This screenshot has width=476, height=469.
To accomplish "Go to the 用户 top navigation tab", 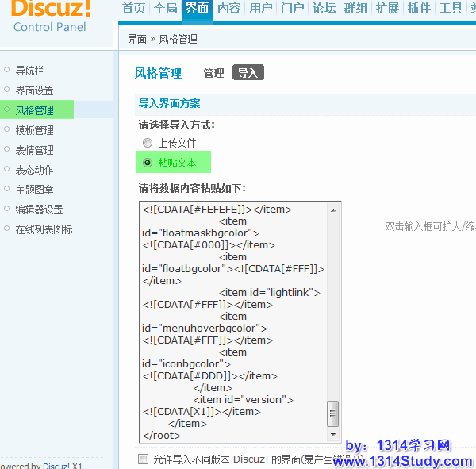I will click(260, 9).
